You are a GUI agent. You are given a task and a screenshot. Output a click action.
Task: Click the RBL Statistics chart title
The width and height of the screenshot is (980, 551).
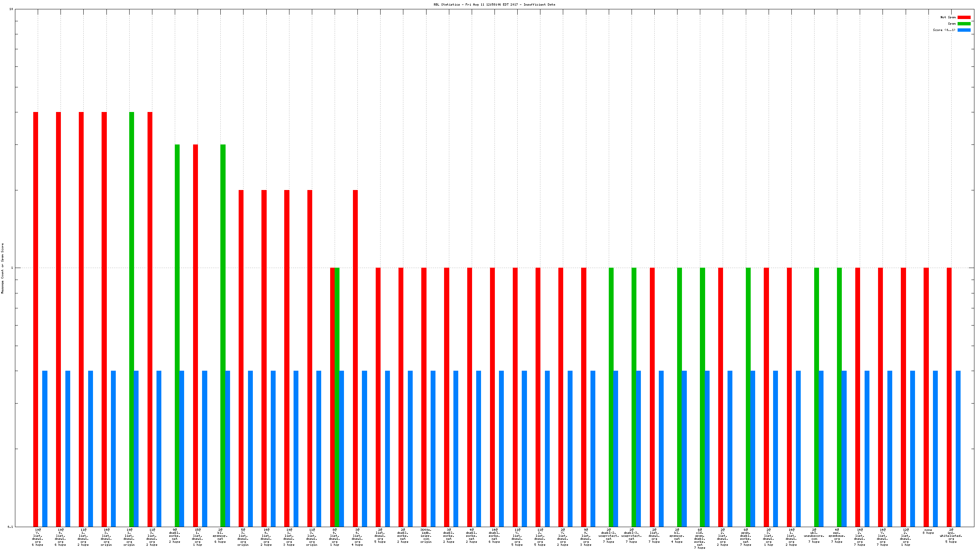point(494,4)
